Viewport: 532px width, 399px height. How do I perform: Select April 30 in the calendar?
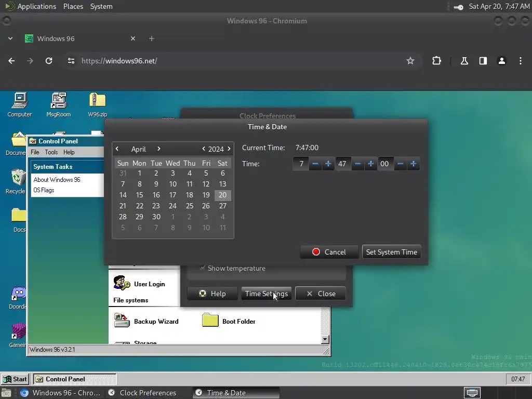(156, 217)
